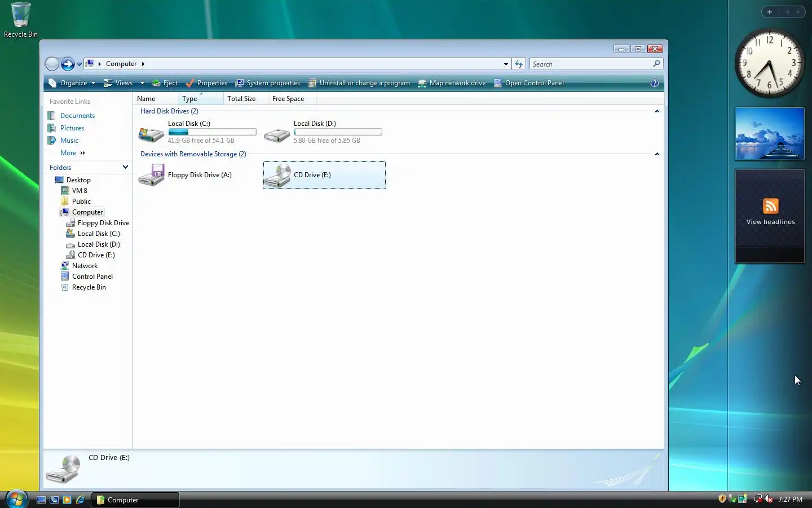Click Switch between windows quick launch icon
Image resolution: width=812 pixels, height=508 pixels.
(54, 500)
